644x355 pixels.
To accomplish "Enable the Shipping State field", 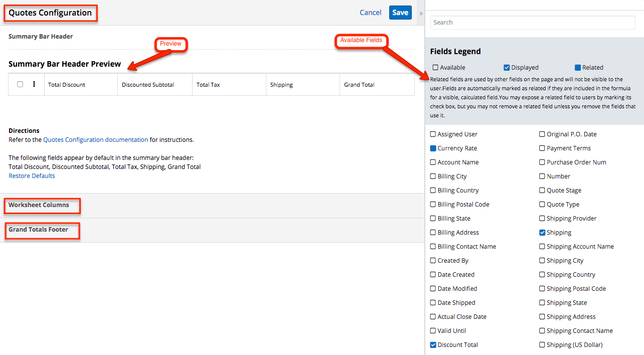I will (x=542, y=303).
